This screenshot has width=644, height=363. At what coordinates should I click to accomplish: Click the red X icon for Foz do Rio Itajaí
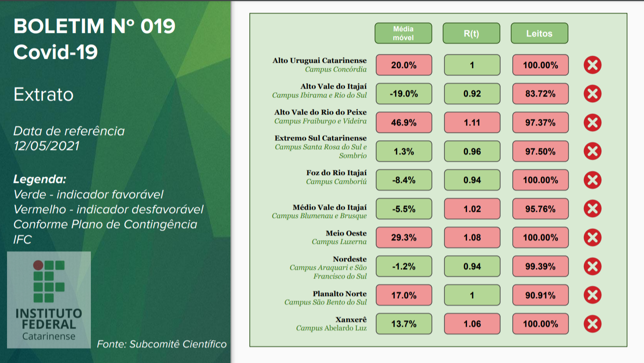click(592, 180)
